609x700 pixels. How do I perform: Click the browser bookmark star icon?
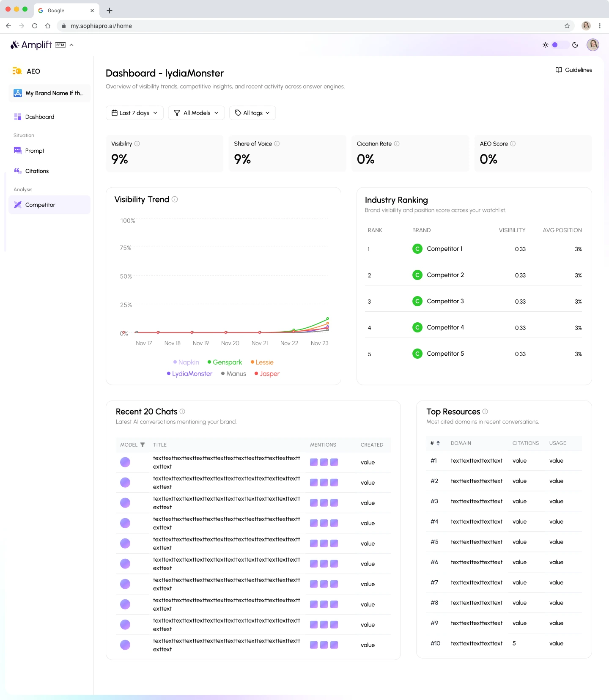[x=567, y=26]
